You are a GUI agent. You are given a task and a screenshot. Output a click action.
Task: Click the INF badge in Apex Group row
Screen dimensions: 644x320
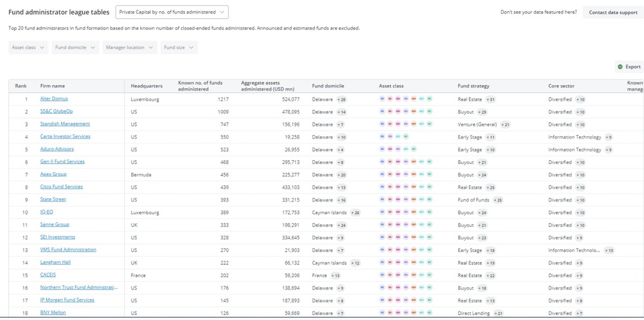[414, 175]
